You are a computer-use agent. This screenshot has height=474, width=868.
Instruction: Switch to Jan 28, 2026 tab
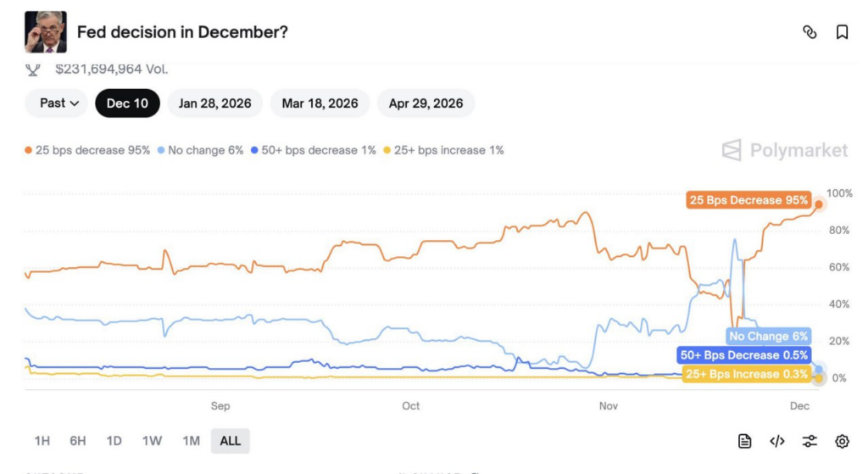click(214, 103)
